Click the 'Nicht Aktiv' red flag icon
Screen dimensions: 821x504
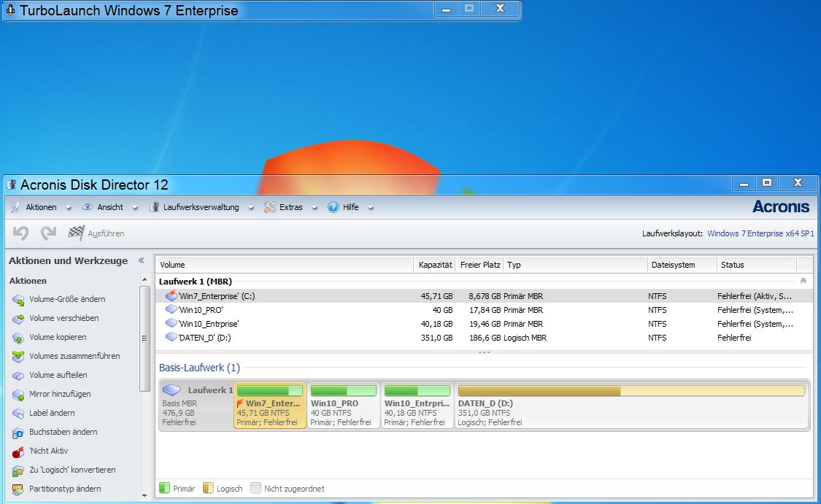[x=18, y=451]
